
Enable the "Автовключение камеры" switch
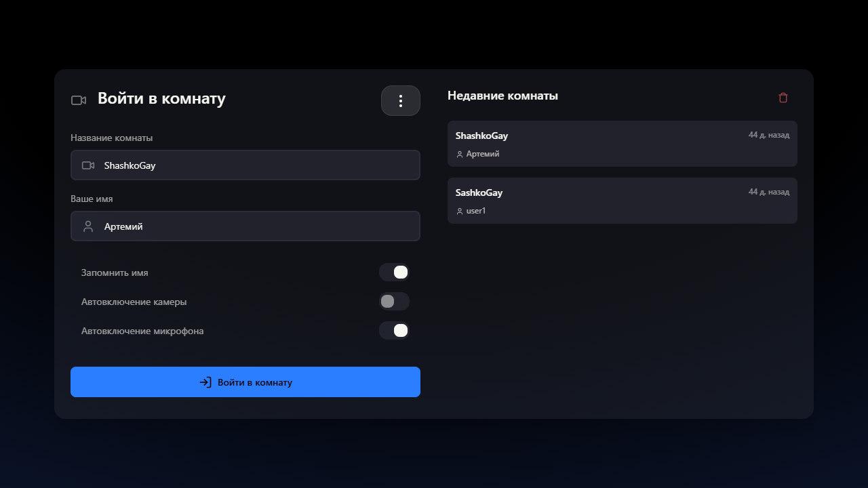(x=394, y=302)
